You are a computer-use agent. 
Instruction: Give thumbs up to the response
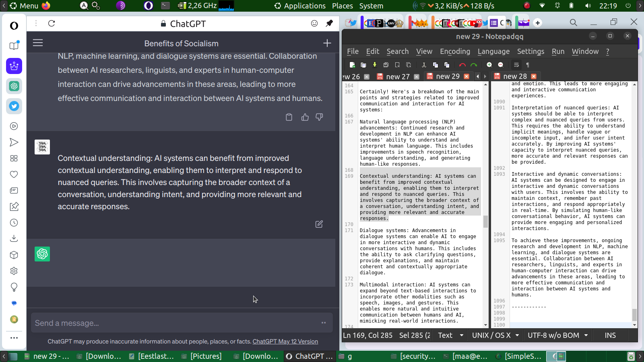305,117
